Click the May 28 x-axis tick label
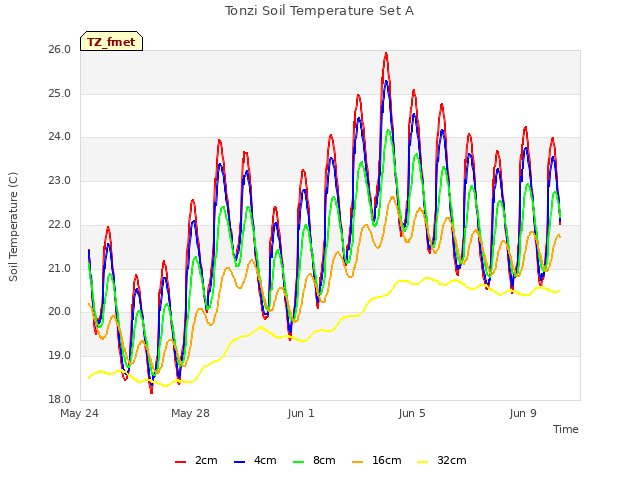 (x=190, y=413)
